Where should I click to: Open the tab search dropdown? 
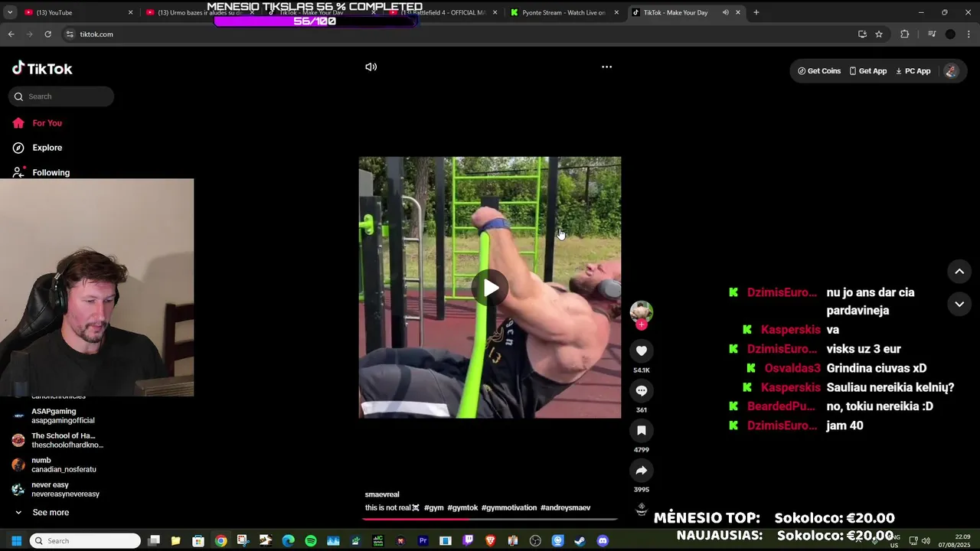point(10,12)
